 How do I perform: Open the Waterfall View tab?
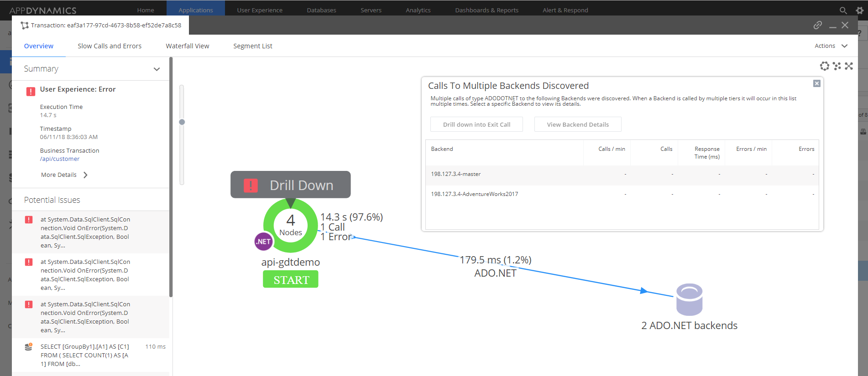(x=188, y=46)
